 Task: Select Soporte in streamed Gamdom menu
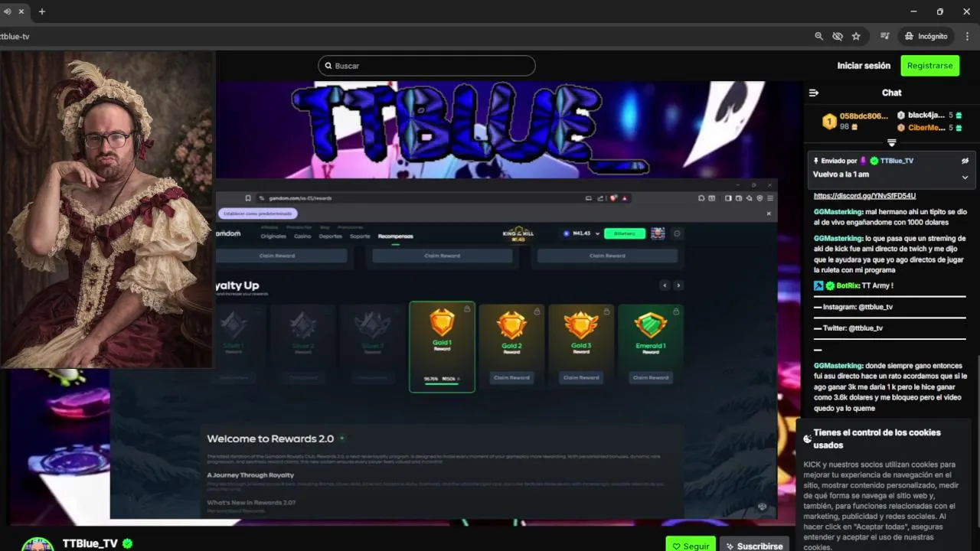(x=360, y=236)
